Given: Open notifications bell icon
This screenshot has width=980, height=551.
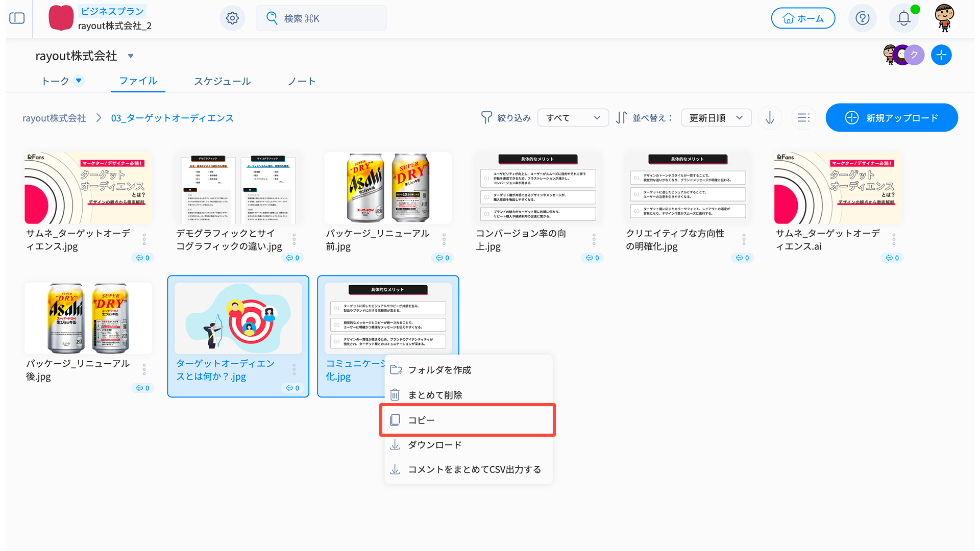Looking at the screenshot, I should pos(903,18).
